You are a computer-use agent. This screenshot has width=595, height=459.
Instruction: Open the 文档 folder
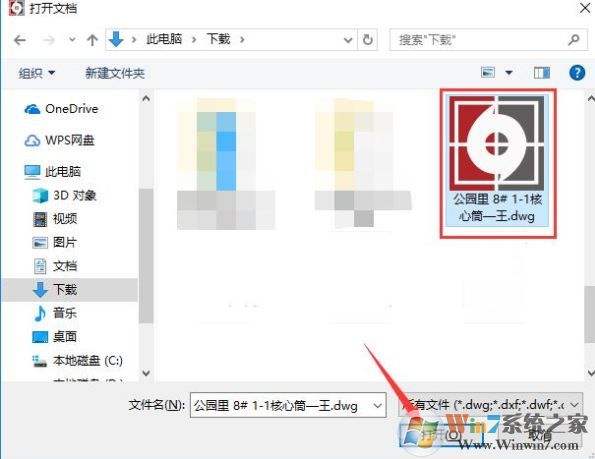point(65,266)
